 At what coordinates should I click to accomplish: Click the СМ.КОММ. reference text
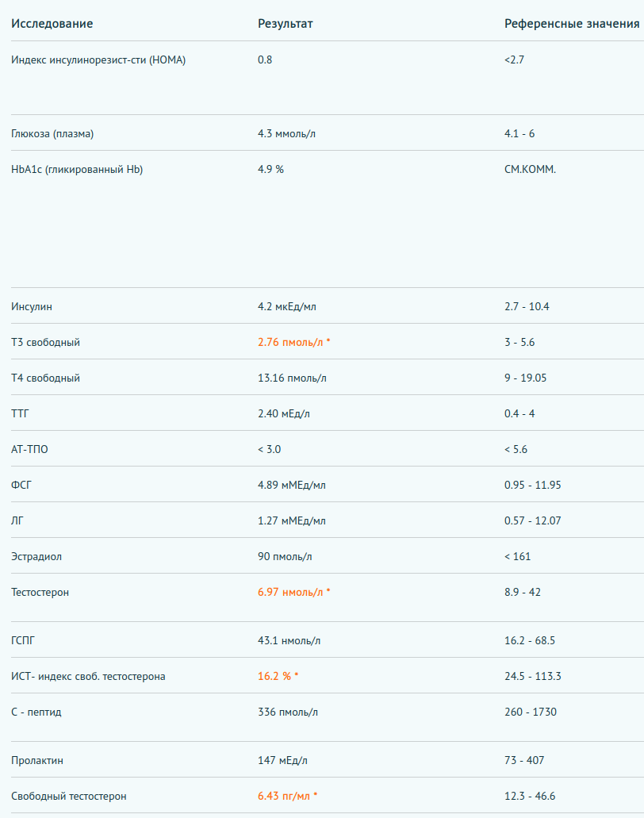530,169
